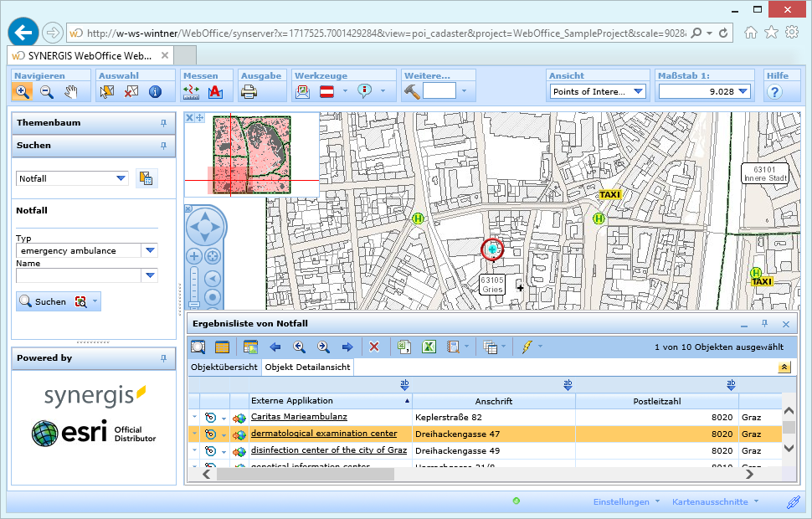Select the distance measure tool under Messen
Viewport: 812px width, 519px height.
click(x=192, y=92)
